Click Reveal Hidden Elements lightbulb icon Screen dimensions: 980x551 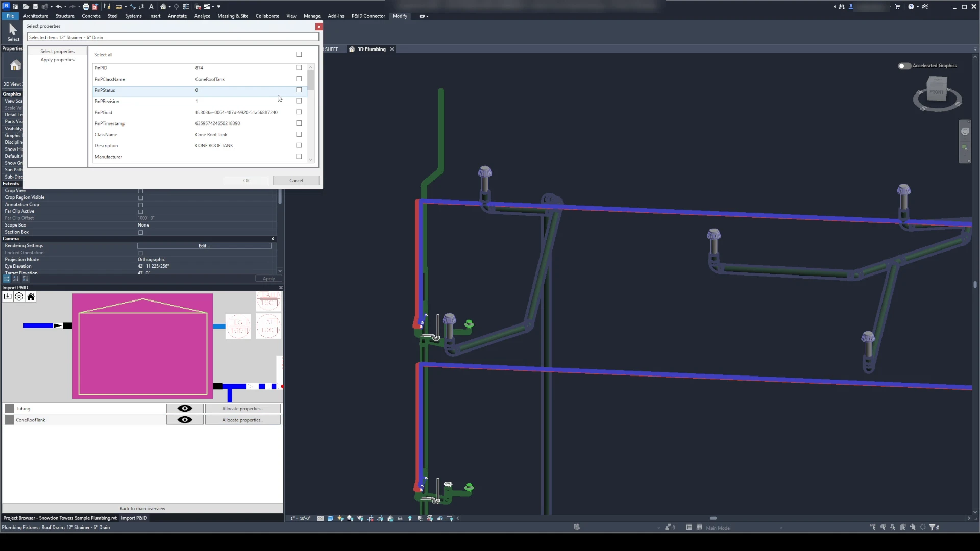click(x=410, y=518)
